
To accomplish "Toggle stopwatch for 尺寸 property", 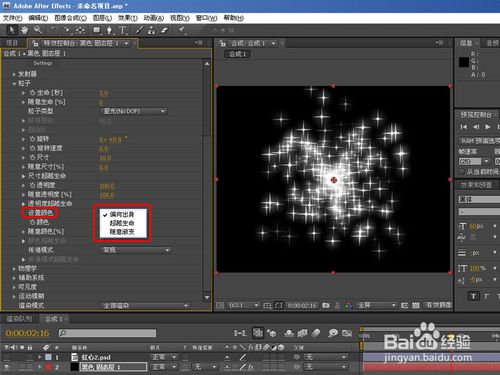I will [x=33, y=157].
